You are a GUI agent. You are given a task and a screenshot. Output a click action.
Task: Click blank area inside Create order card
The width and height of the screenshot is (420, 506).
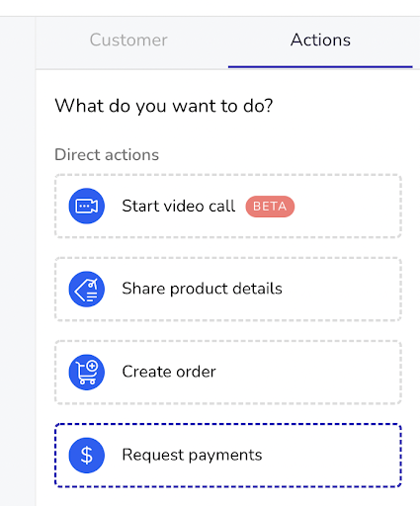pyautogui.click(x=308, y=372)
